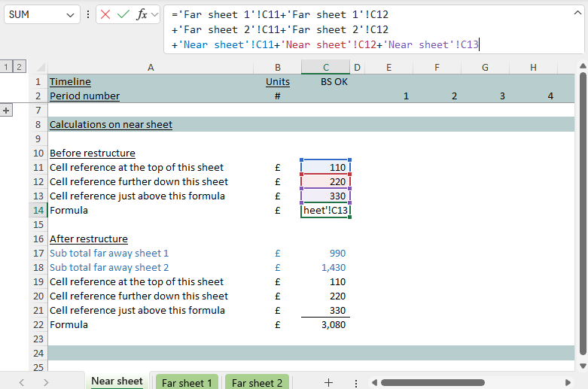Viewport: 588px width, 389px height.
Task: Expand grouped rows with plus button
Action: tap(7, 110)
